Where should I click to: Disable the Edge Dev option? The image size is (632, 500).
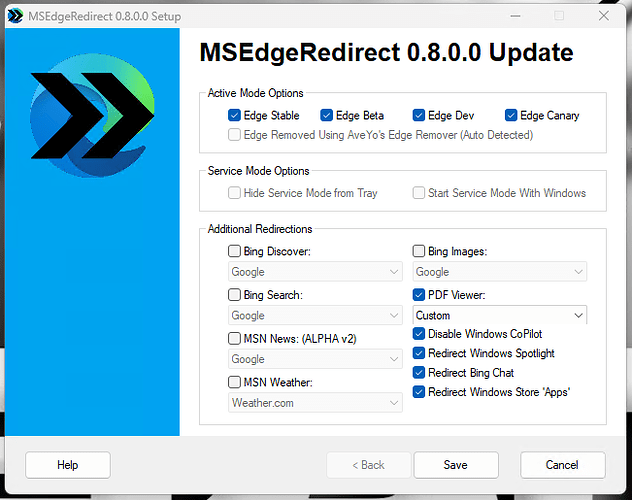(x=418, y=116)
